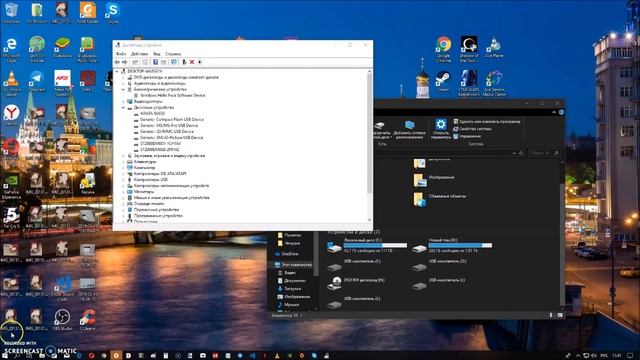This screenshot has height=360, width=640.
Task: Expand the Monitors (Мониторы) node
Action: (123, 191)
